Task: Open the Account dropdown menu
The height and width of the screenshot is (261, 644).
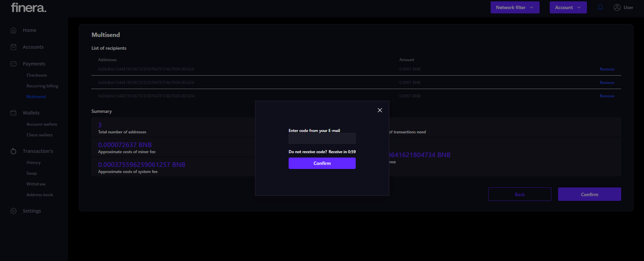Action: coord(568,7)
